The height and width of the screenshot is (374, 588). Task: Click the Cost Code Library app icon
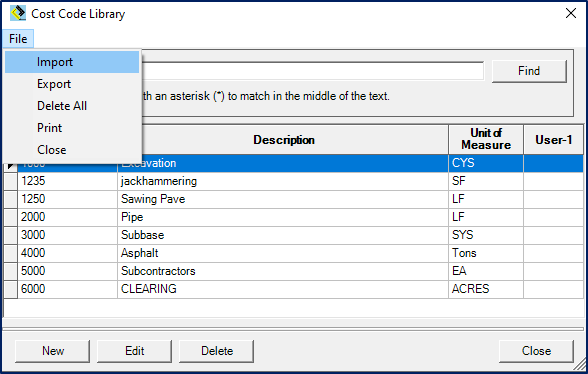tap(18, 14)
